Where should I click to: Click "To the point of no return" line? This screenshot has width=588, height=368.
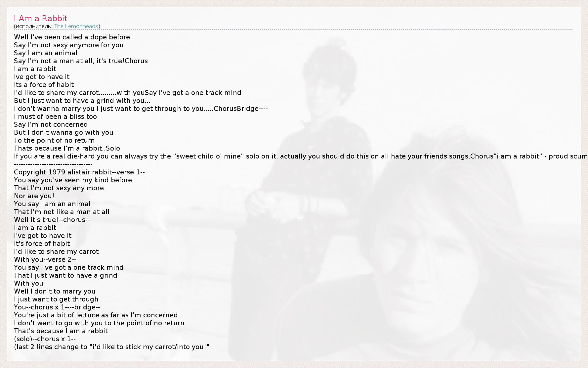click(54, 140)
